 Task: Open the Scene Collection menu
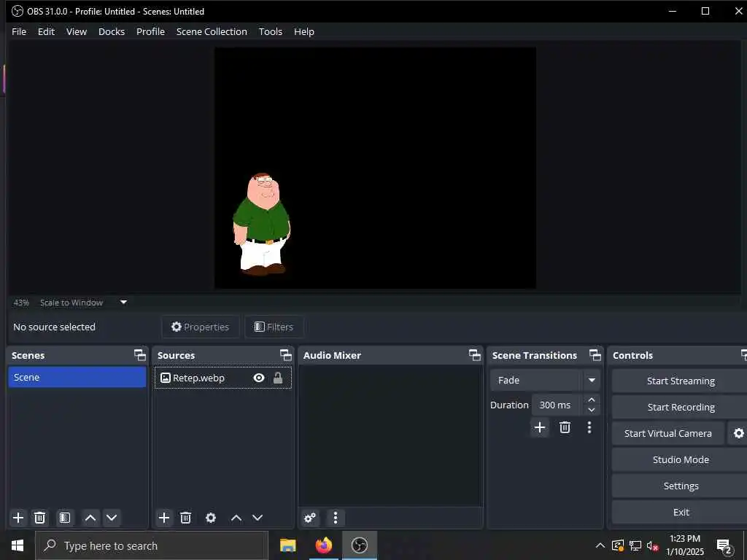[212, 31]
